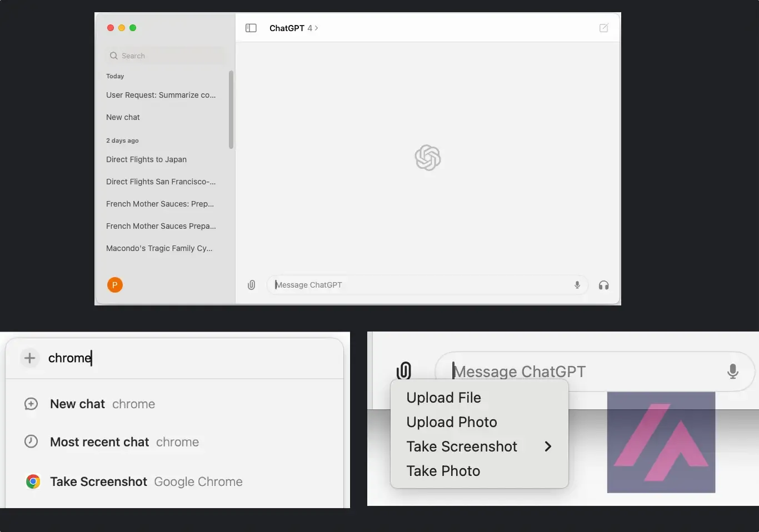This screenshot has width=759, height=532.
Task: Click the Message ChatGPT field in main window
Action: coord(427,285)
